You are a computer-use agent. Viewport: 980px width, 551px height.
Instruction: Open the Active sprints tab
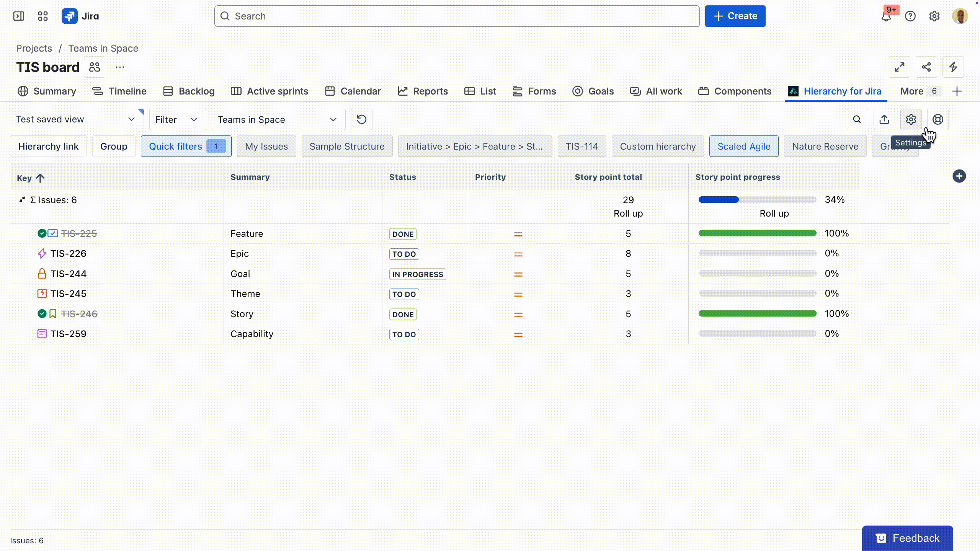point(269,91)
